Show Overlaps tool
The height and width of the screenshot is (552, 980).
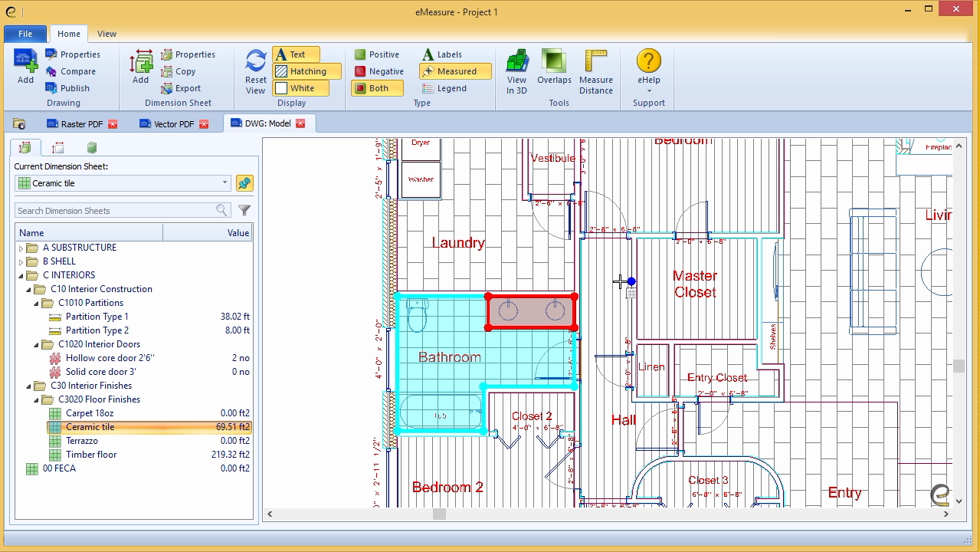(x=554, y=67)
